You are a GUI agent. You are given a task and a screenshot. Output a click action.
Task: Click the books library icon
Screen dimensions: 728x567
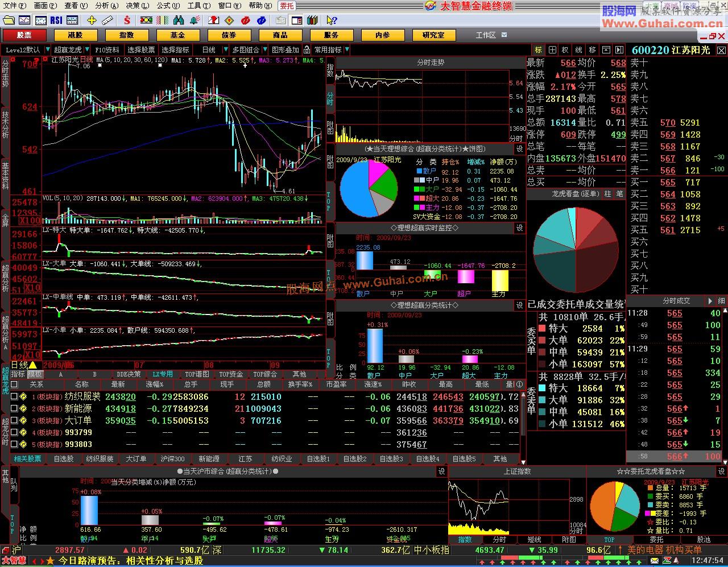312,20
